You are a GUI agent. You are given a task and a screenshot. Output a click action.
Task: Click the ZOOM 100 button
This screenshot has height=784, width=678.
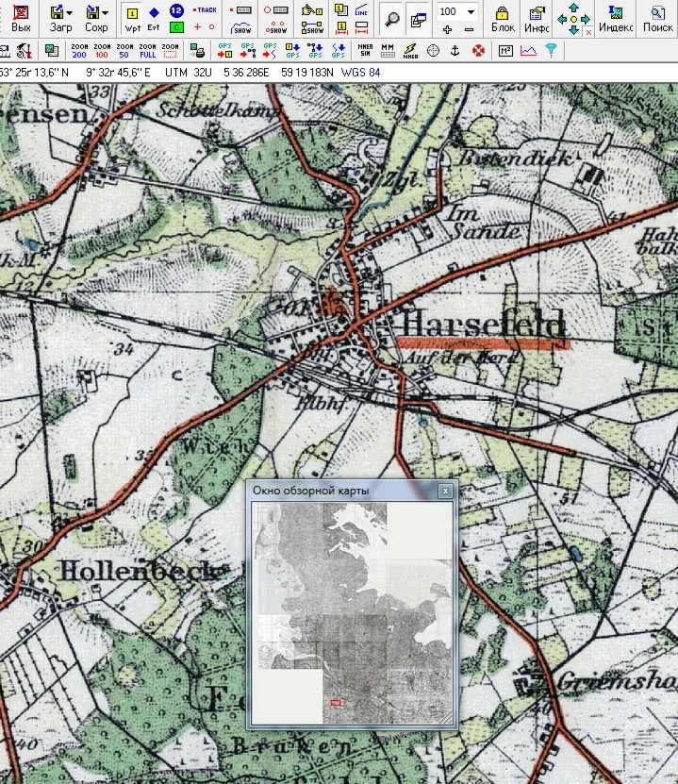tap(102, 51)
